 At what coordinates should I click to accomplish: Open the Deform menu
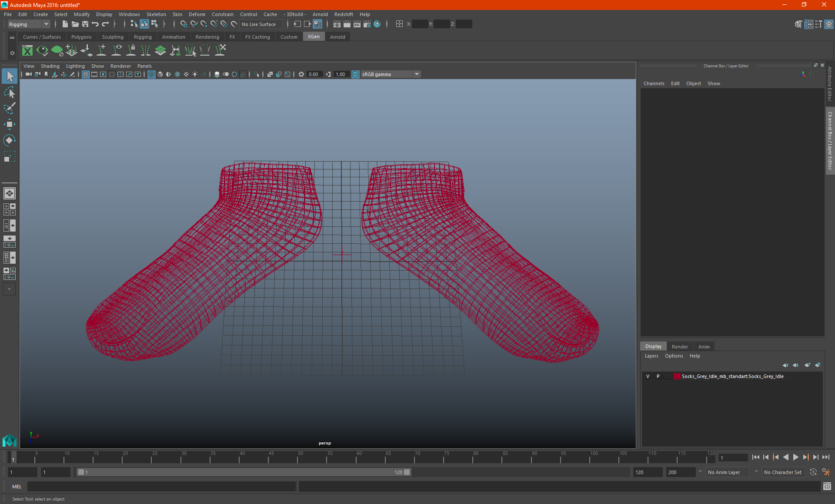197,14
